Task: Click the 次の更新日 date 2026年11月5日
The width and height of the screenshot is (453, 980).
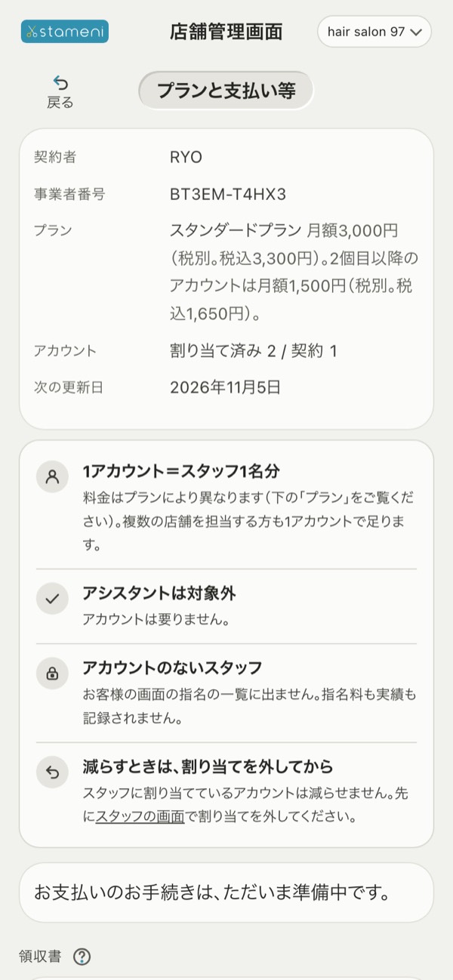Action: [x=226, y=388]
